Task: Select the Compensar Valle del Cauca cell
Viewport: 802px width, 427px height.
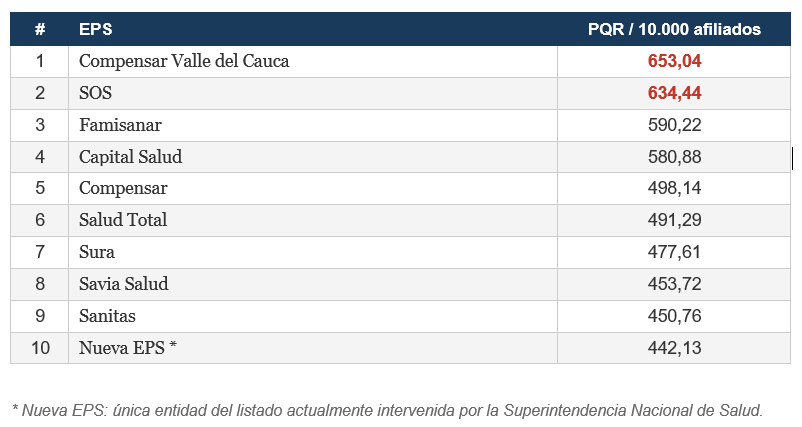Action: click(184, 61)
